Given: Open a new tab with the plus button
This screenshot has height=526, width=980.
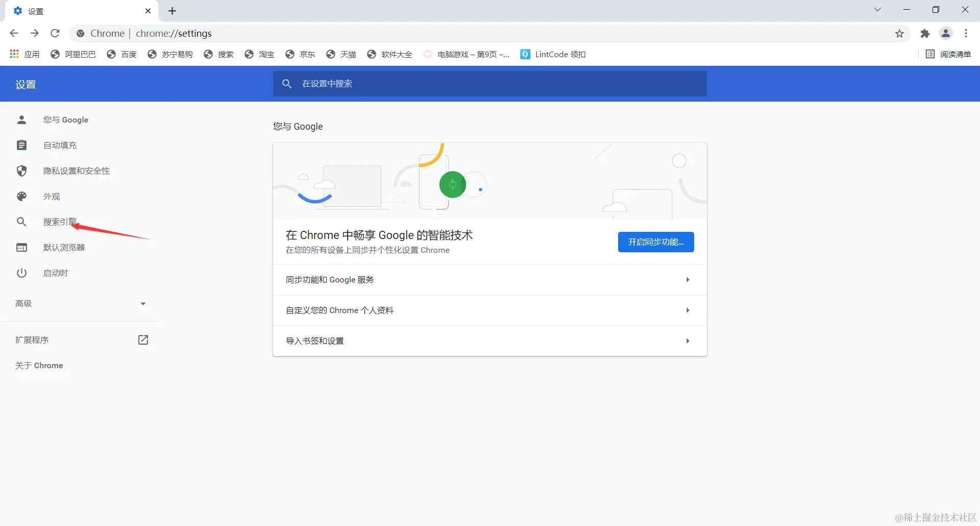Looking at the screenshot, I should pyautogui.click(x=172, y=11).
